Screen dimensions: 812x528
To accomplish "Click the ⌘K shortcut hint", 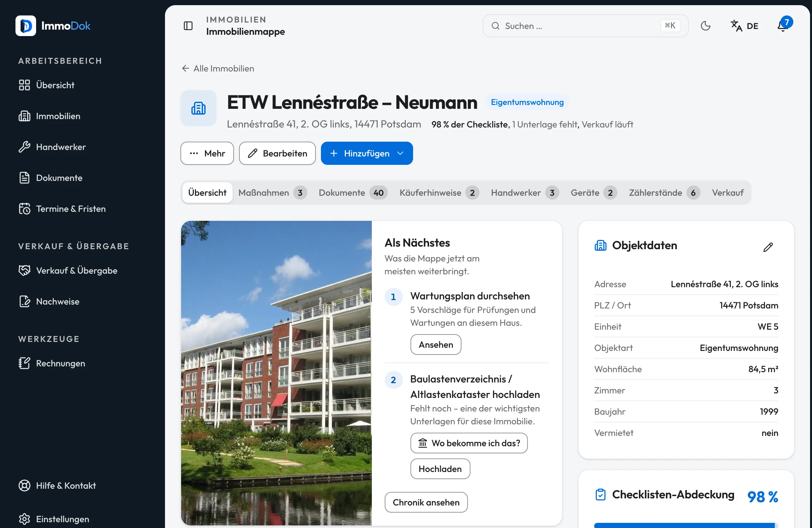I will coord(670,25).
